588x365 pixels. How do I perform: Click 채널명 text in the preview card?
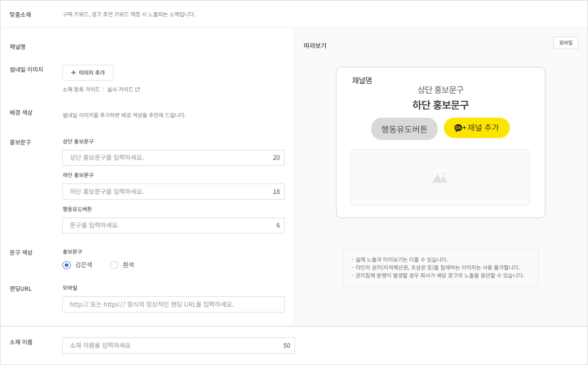(361, 80)
